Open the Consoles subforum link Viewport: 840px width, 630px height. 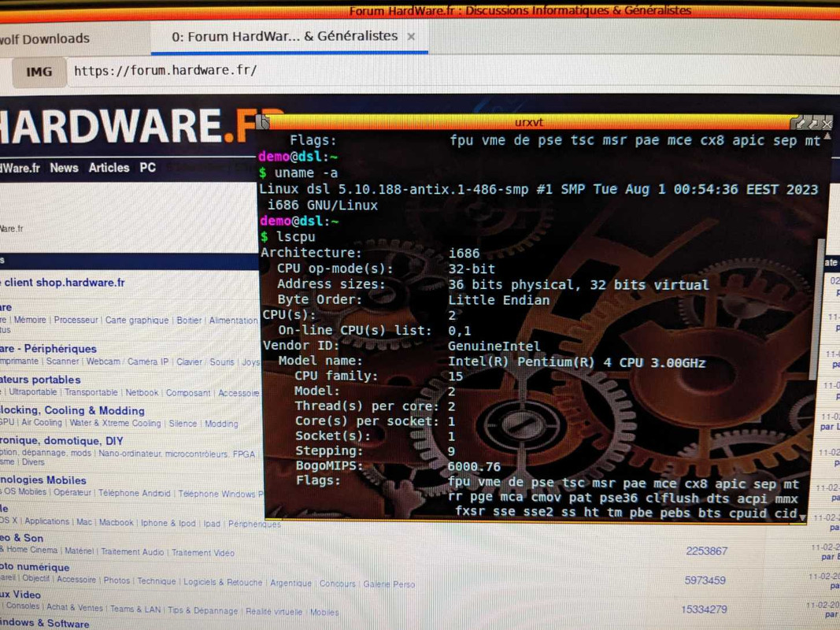point(23,606)
